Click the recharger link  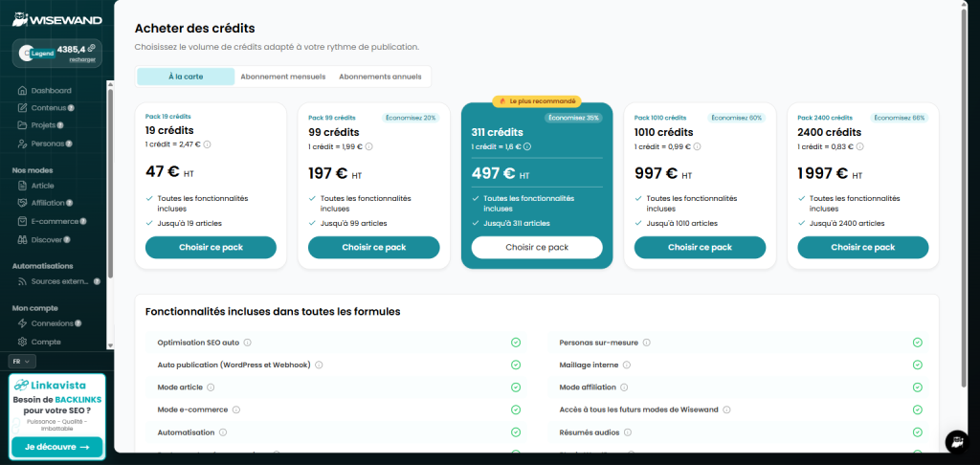coord(82,60)
